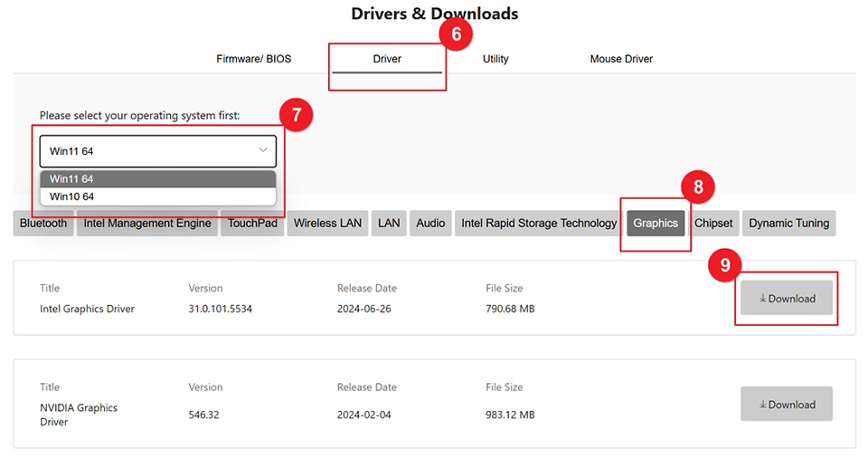
Task: Filter by Wireless LAN category
Action: pyautogui.click(x=327, y=224)
